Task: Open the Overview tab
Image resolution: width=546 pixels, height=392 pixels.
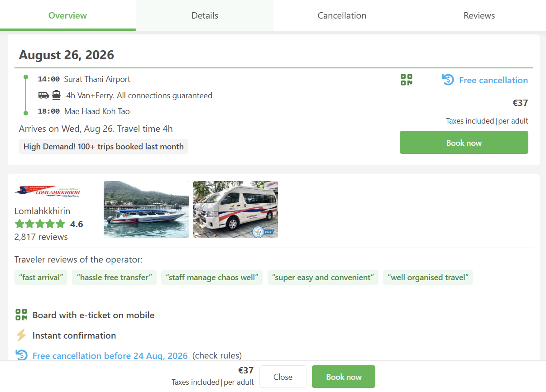Action: tap(68, 15)
